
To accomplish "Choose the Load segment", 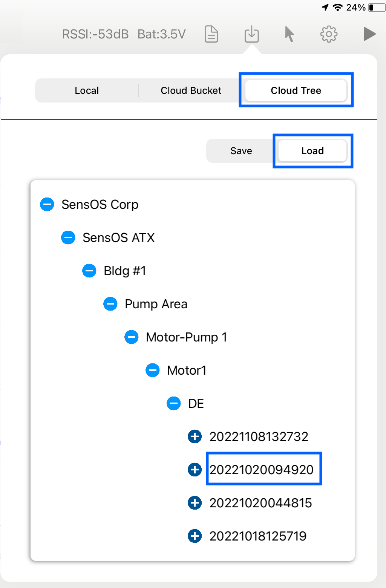I will [312, 151].
